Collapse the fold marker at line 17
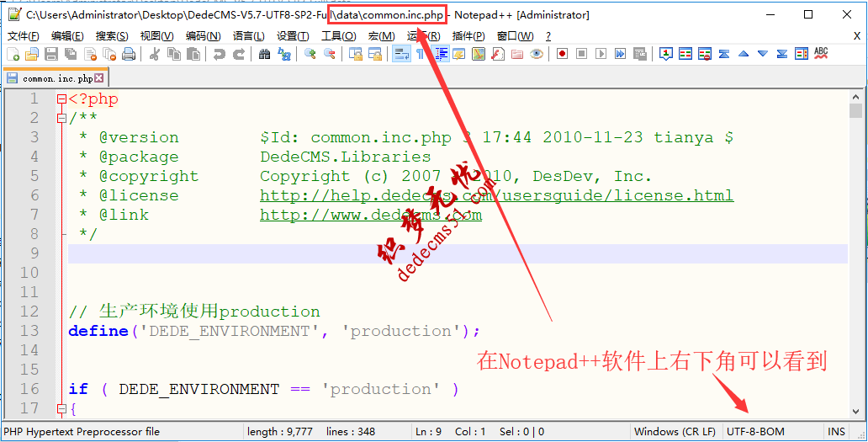The image size is (868, 442). tap(61, 408)
